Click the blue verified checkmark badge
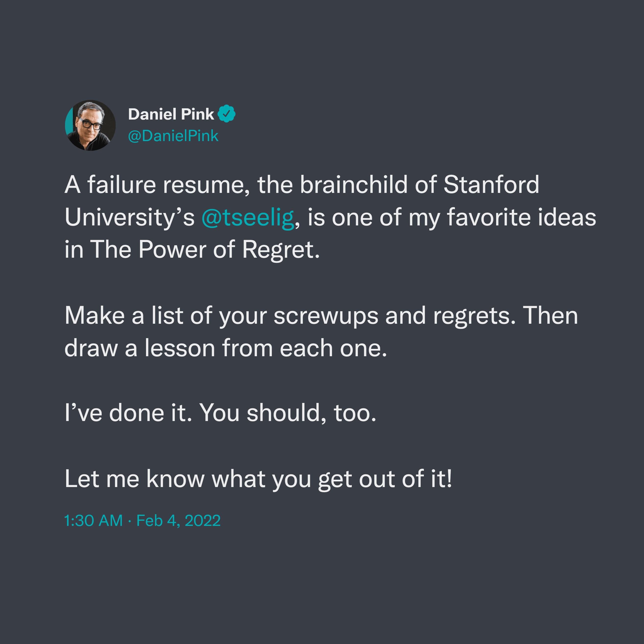 pos(226,114)
